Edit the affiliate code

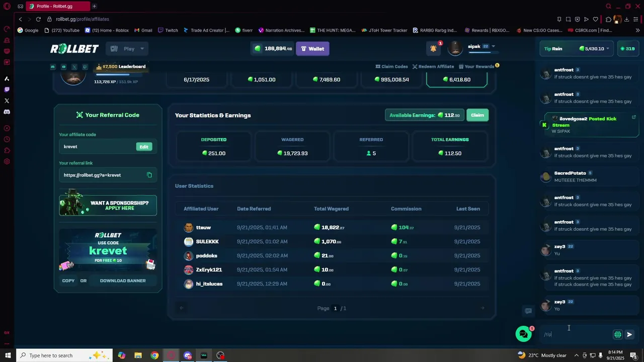[x=144, y=147]
